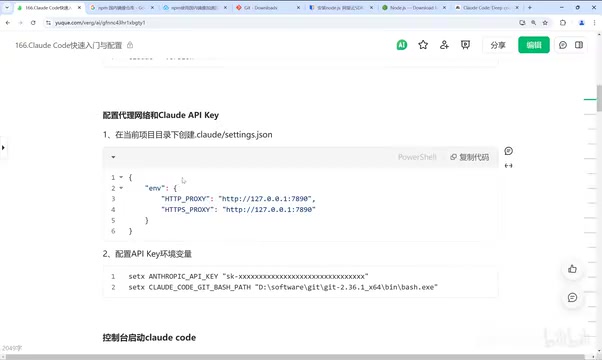Click text 2、配置API Key环境变量
Screen dimensions: 602x360
(147, 254)
